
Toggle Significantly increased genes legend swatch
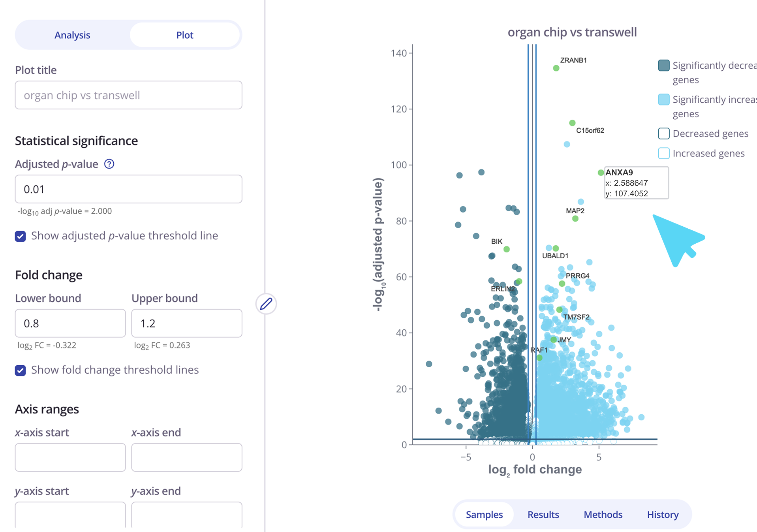(664, 100)
